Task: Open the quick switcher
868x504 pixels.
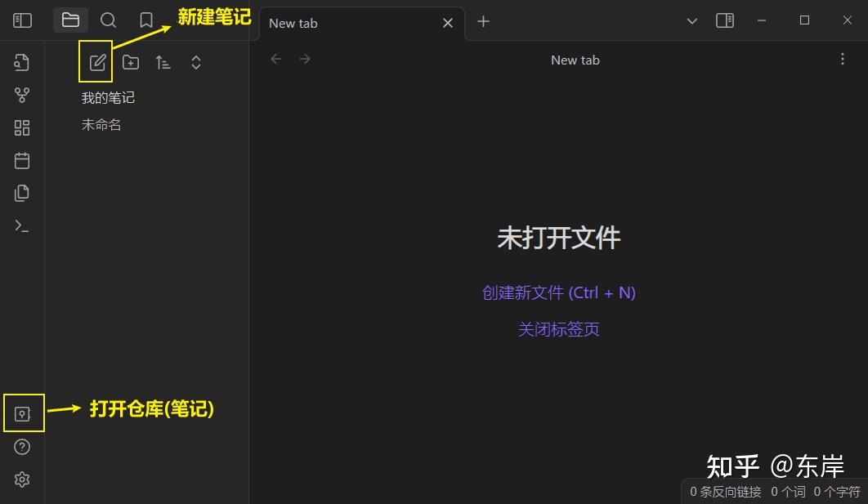Action: (22, 61)
